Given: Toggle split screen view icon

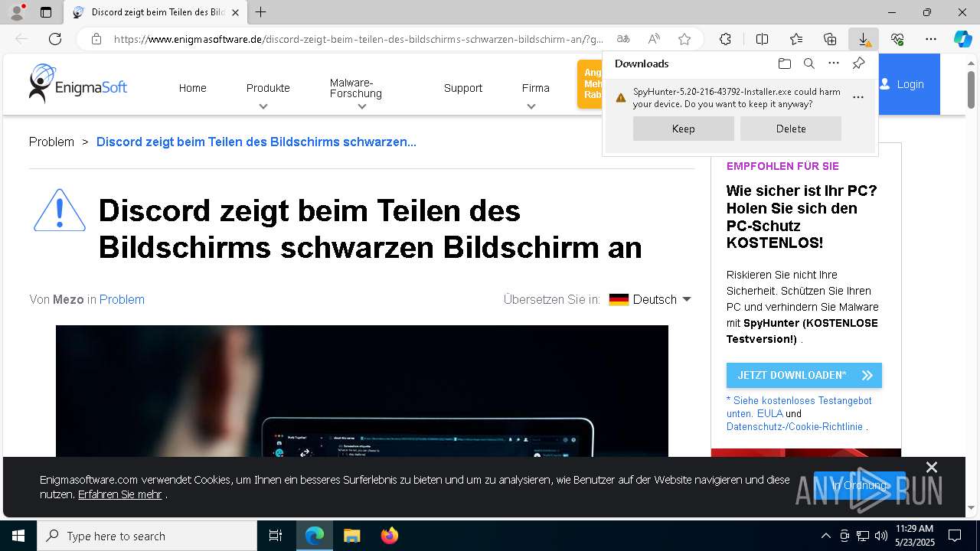Looking at the screenshot, I should (x=762, y=39).
